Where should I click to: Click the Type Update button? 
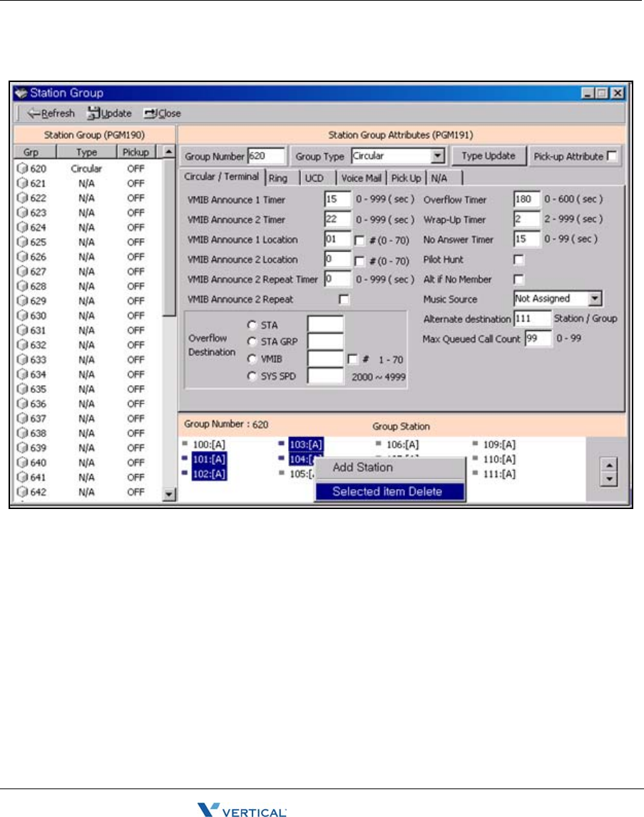point(489,156)
